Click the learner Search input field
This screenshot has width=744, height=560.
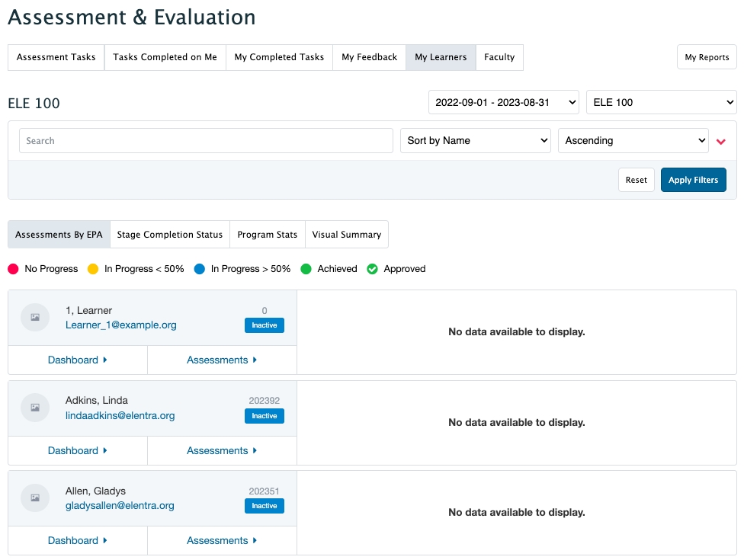[x=206, y=140]
